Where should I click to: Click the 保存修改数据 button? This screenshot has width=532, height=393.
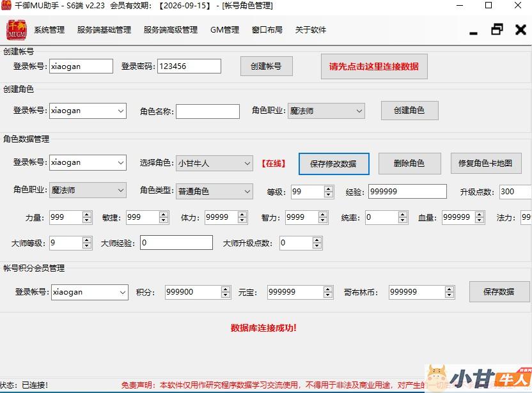(x=334, y=164)
